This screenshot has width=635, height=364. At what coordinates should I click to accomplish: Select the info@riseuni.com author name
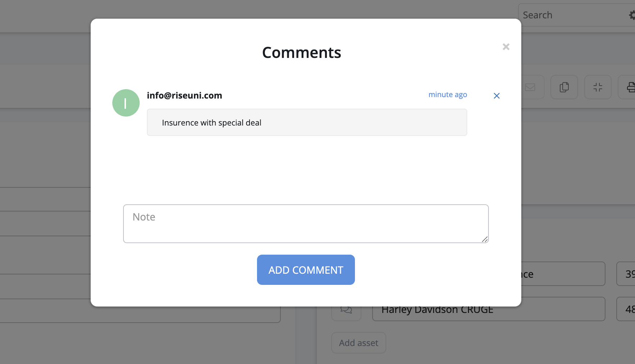click(x=184, y=95)
